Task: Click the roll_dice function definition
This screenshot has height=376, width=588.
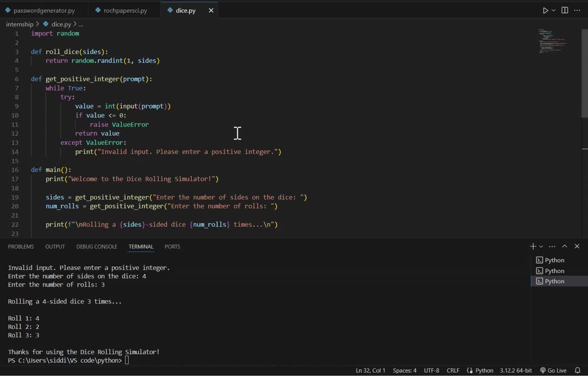Action: click(69, 52)
